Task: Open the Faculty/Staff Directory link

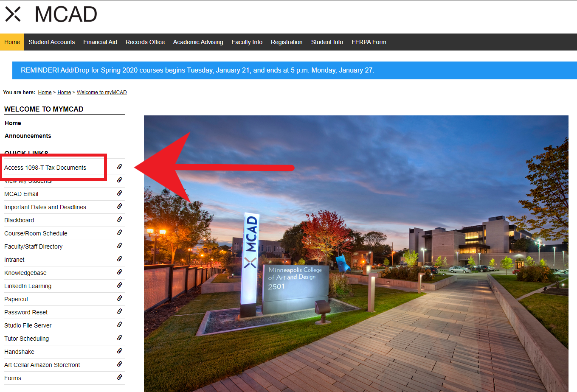Action: pos(33,246)
